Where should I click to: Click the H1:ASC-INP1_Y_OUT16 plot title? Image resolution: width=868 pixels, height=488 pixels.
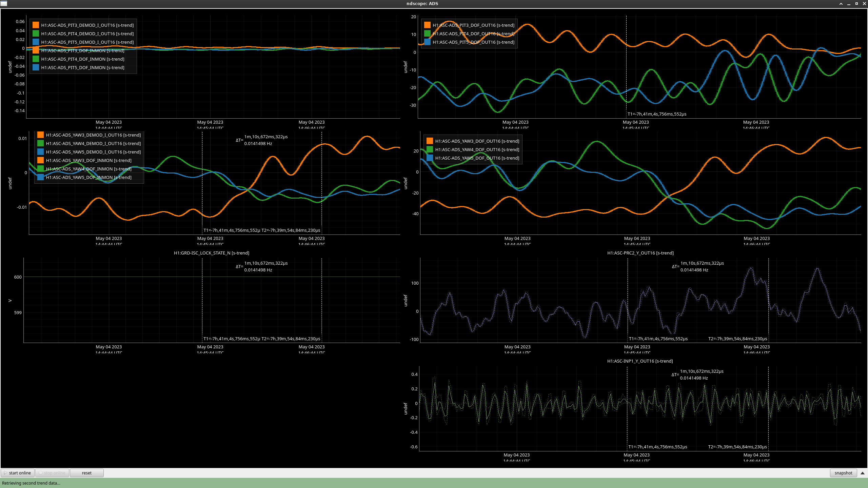[x=640, y=361]
